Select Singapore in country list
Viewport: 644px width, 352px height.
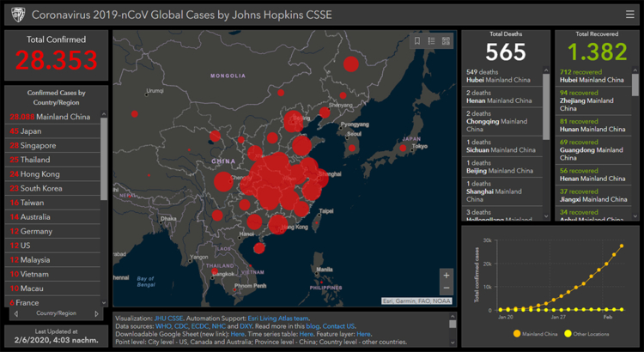coord(52,145)
